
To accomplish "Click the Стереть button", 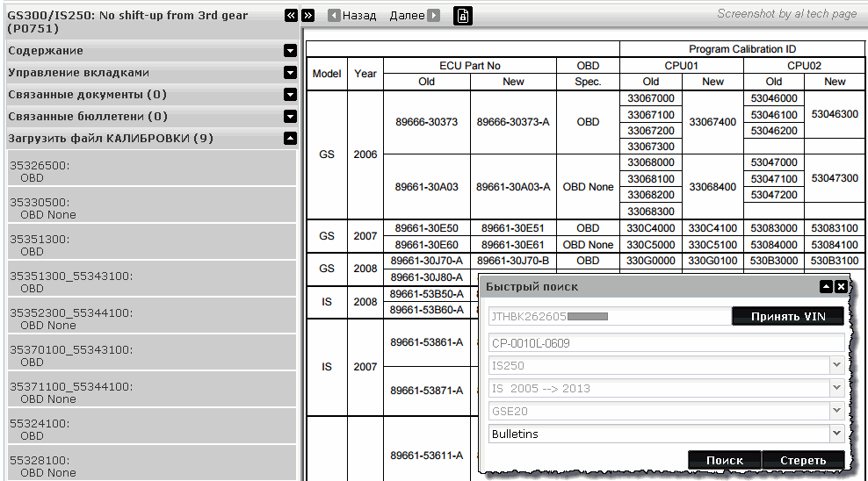I will (x=803, y=460).
